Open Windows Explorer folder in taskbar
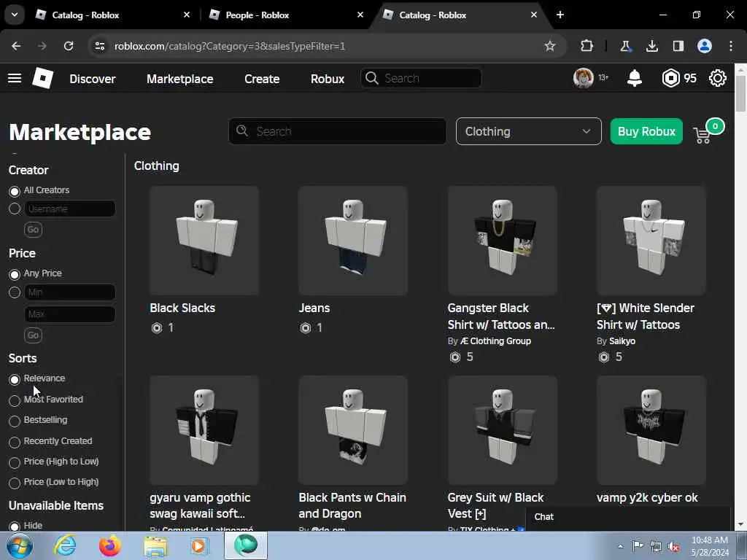The height and width of the screenshot is (560, 747). pos(155,546)
